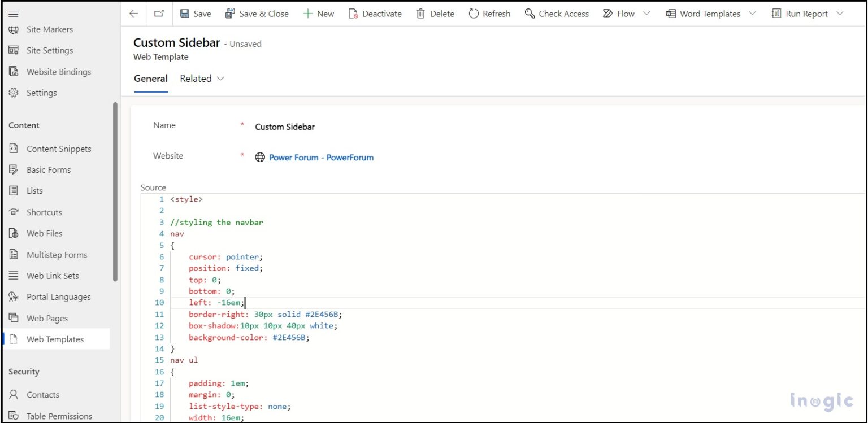The width and height of the screenshot is (868, 423).
Task: Open Site Markers from the sidebar
Action: point(50,29)
